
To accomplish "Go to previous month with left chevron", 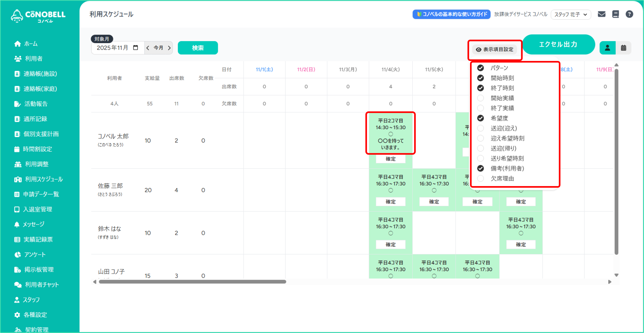I will tap(148, 48).
